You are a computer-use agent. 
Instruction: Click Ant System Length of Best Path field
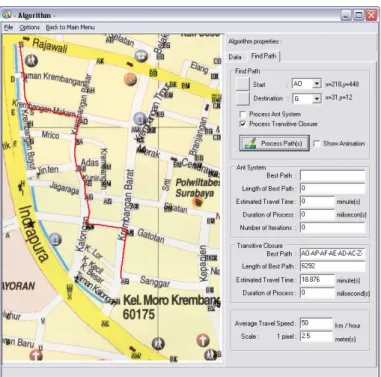pos(332,189)
